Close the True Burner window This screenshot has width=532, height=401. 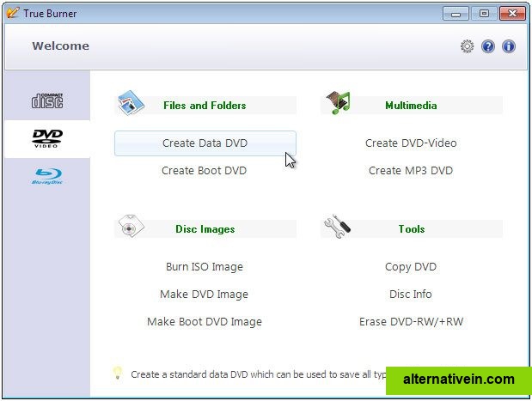point(512,14)
